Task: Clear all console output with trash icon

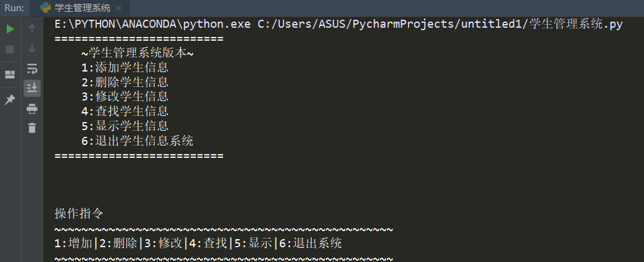Action: (x=32, y=128)
